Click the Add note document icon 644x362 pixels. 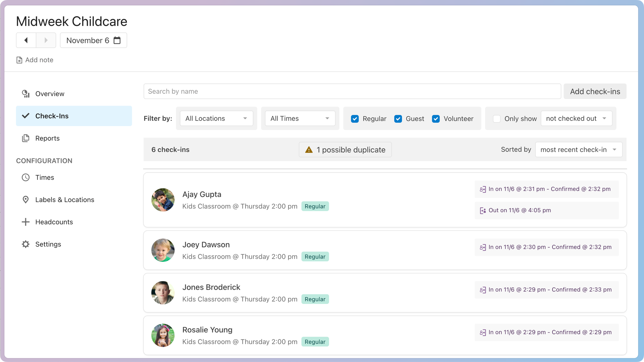(x=19, y=60)
